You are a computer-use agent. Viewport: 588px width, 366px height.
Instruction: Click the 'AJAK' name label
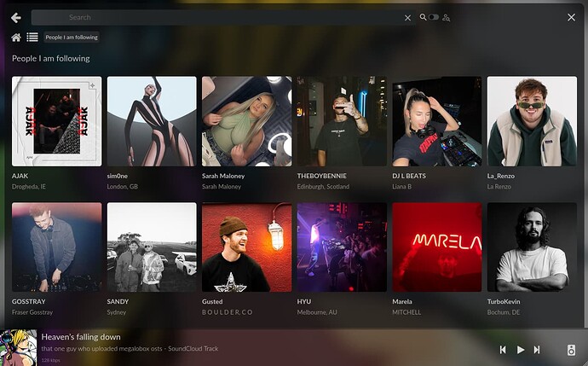(20, 176)
